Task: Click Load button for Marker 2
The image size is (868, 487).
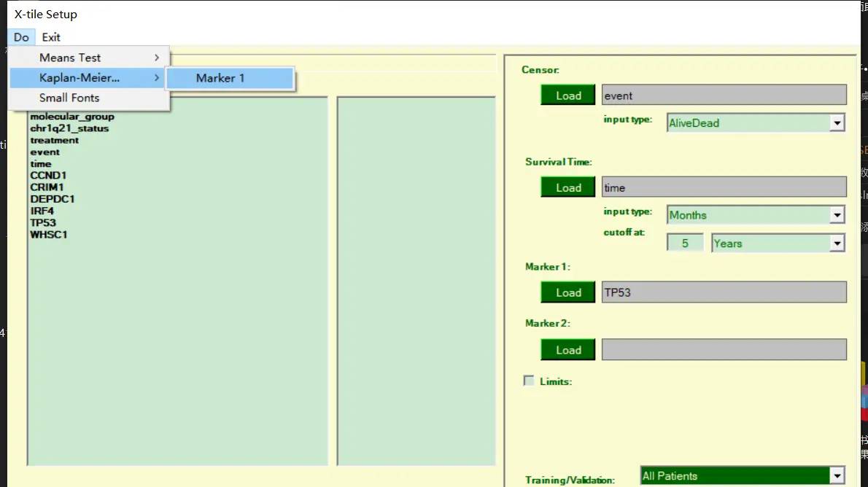Action: 567,350
